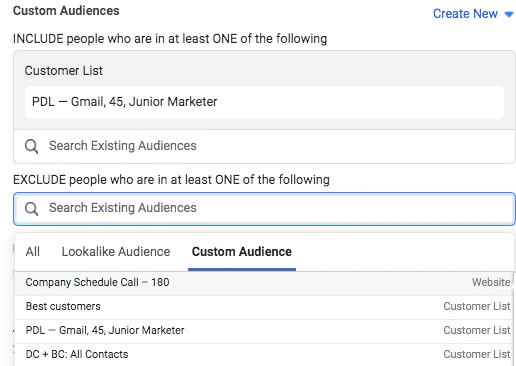Choose Company Schedule Call – 180 audience

[264, 282]
